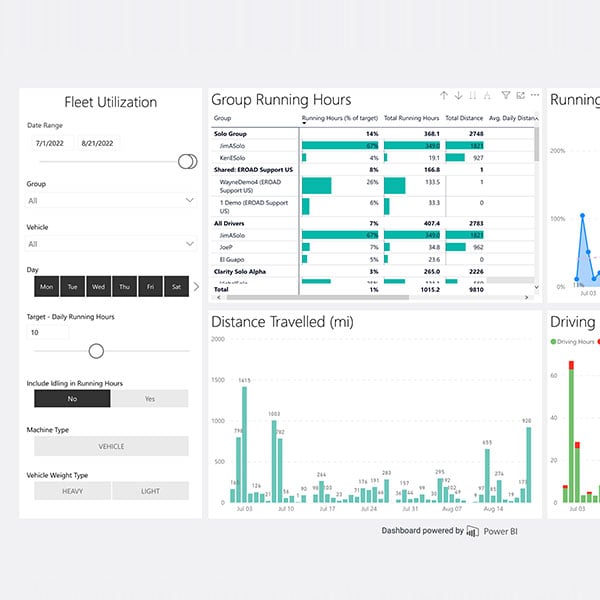Sort by Avg. Daily Distance column
The image size is (600, 600).
point(513,118)
